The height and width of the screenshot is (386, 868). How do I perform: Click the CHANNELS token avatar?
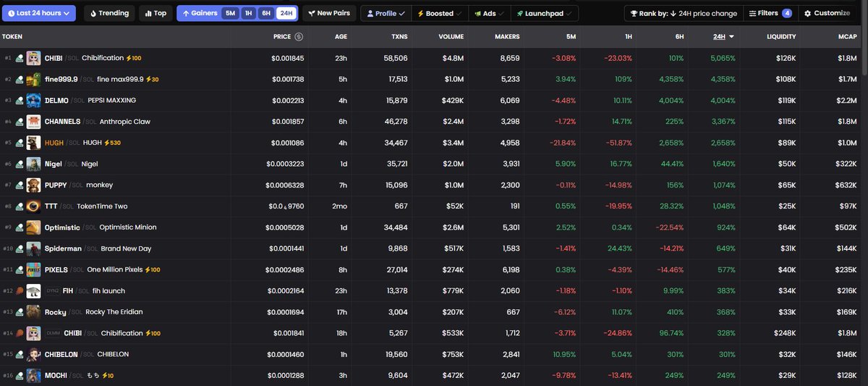coord(33,122)
